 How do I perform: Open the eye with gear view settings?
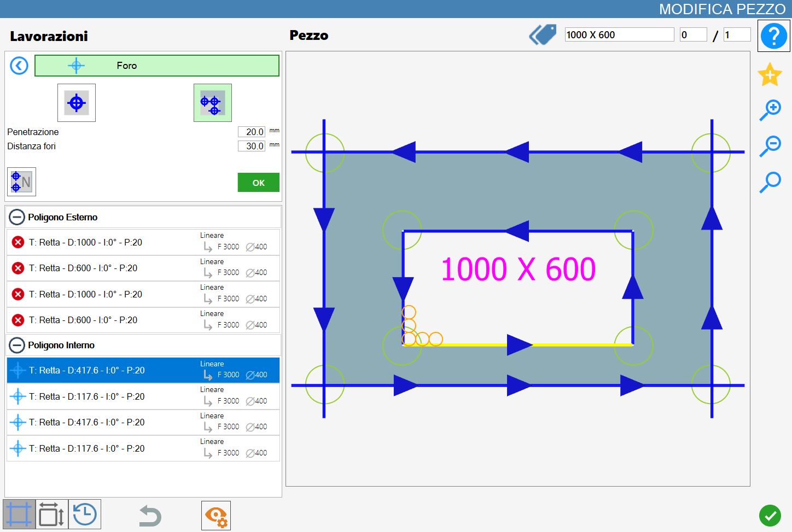click(x=216, y=516)
